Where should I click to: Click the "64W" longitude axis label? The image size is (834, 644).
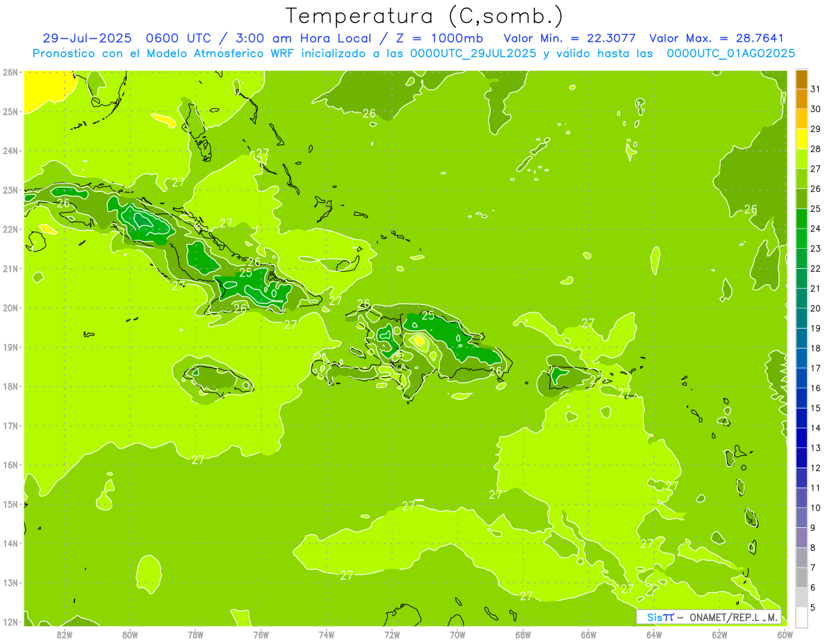point(654,634)
